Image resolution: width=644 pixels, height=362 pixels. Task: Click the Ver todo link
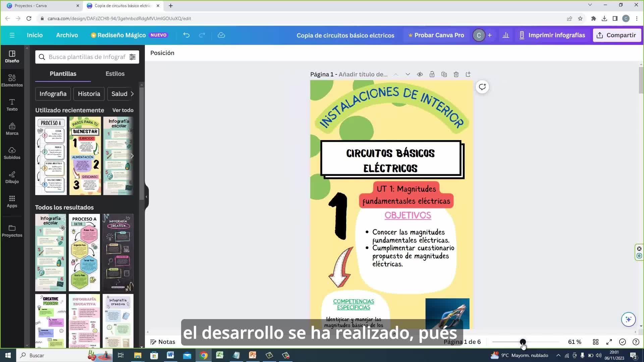point(123,110)
